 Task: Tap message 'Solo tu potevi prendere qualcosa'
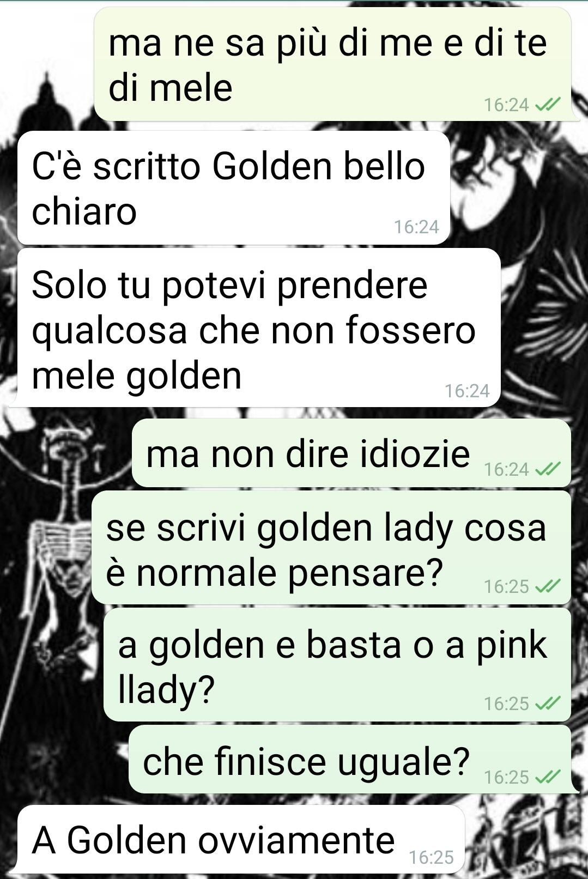click(259, 328)
